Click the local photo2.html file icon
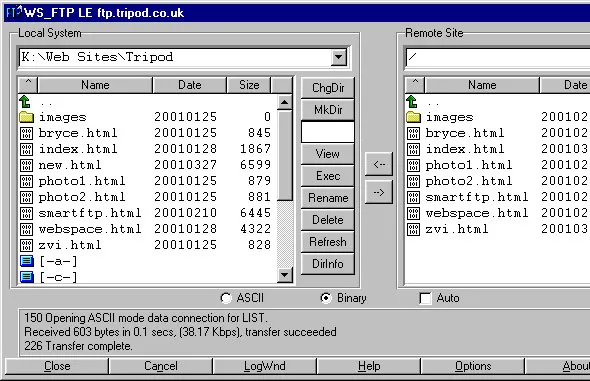Image resolution: width=590 pixels, height=381 pixels. 26,197
